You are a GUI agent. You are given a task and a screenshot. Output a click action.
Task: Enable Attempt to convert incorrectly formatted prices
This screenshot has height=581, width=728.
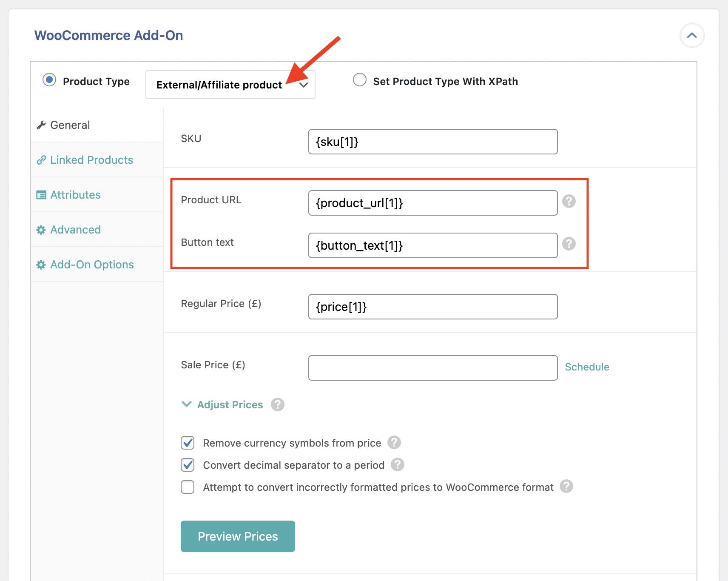pos(188,487)
